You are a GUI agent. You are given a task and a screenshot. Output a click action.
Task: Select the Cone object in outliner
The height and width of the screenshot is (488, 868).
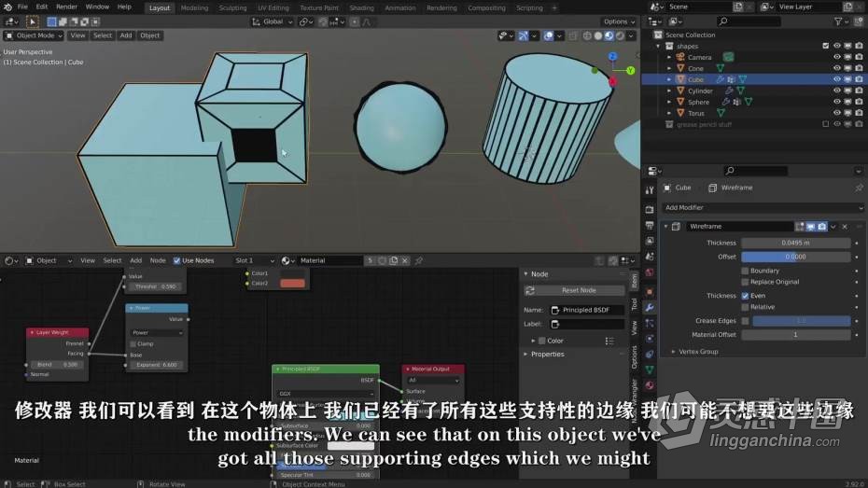[696, 69]
